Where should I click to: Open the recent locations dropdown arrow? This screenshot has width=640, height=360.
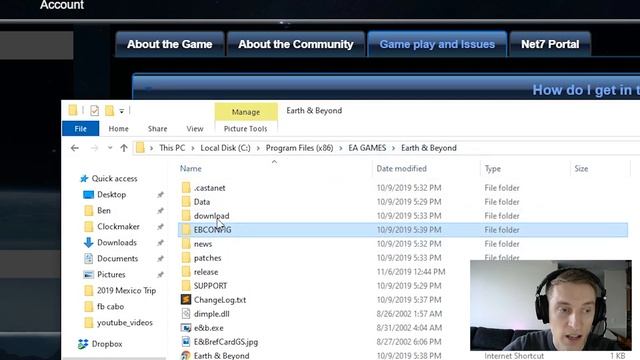(110, 148)
